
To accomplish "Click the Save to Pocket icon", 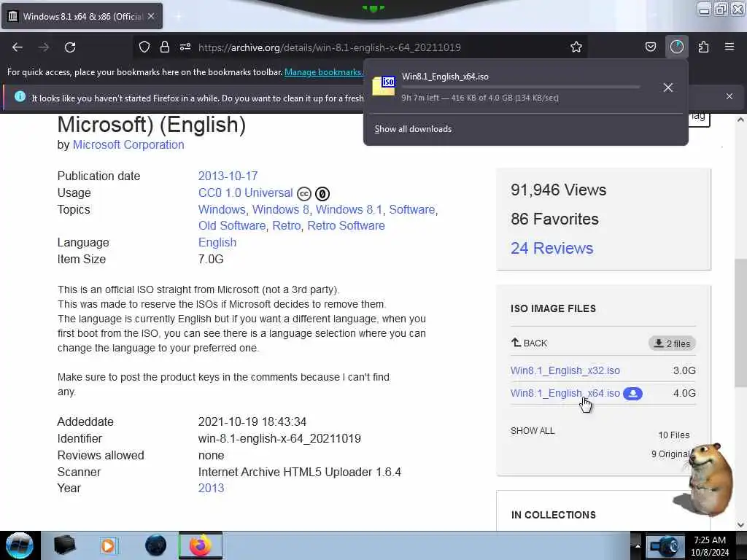I will coord(651,47).
